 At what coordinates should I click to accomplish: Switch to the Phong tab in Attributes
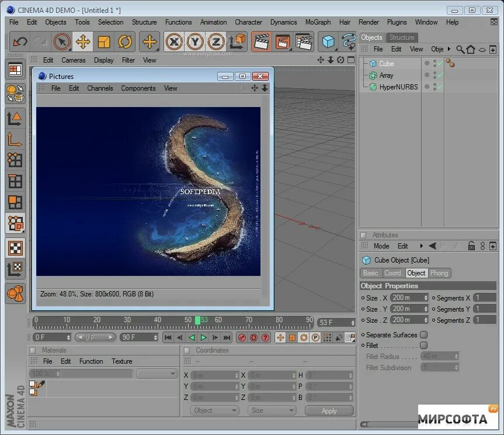point(439,273)
